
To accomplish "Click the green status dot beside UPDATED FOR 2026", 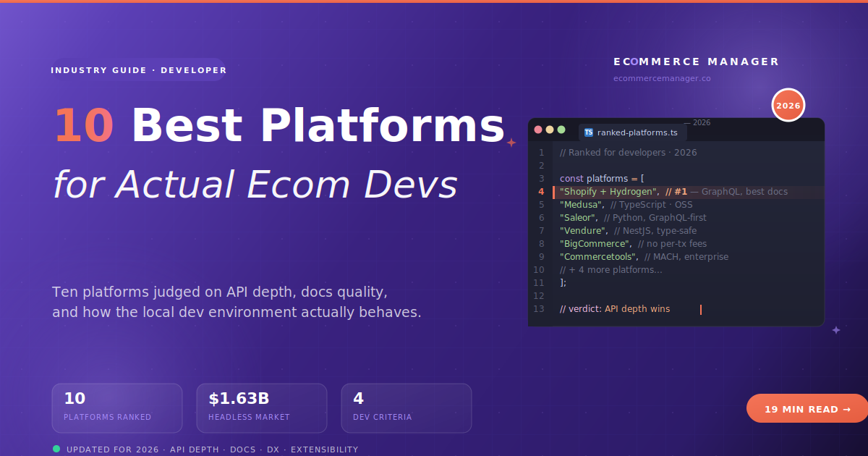I will coord(56,449).
